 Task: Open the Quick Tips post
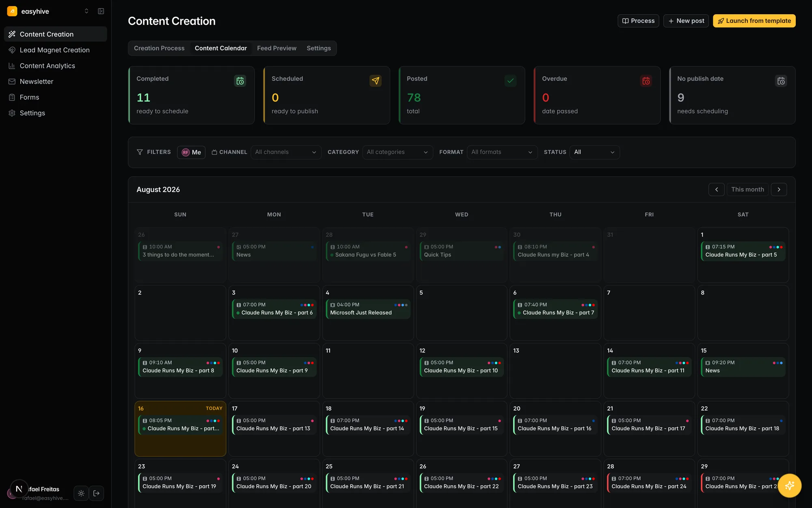pyautogui.click(x=462, y=251)
